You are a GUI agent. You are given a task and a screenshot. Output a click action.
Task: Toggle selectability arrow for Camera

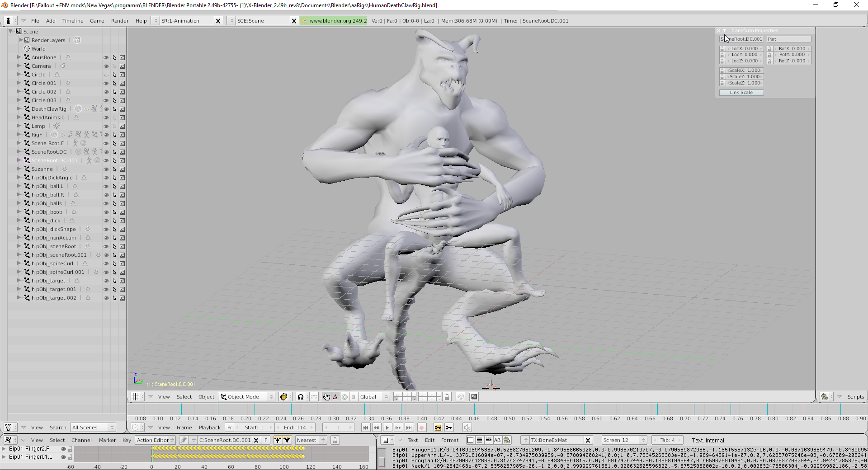click(114, 66)
